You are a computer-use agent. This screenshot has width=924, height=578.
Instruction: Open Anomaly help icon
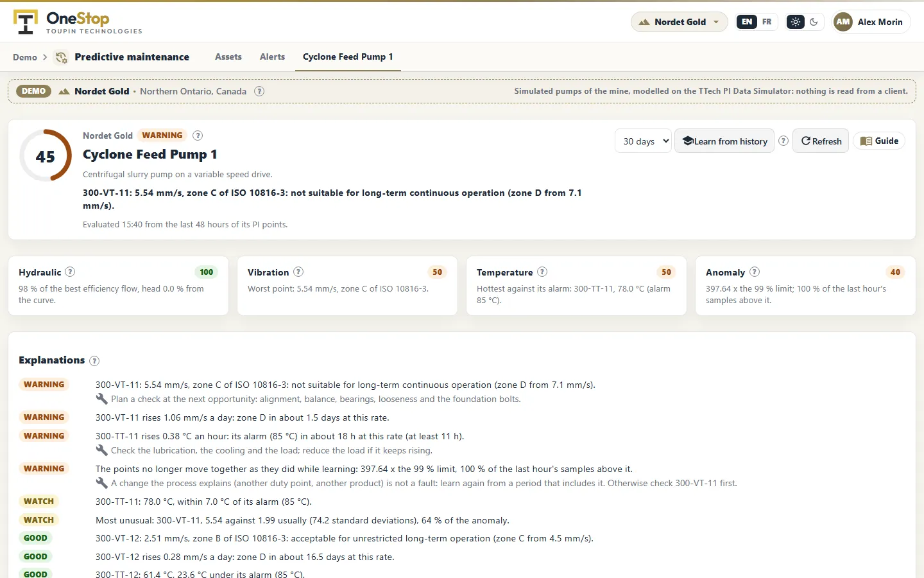755,272
